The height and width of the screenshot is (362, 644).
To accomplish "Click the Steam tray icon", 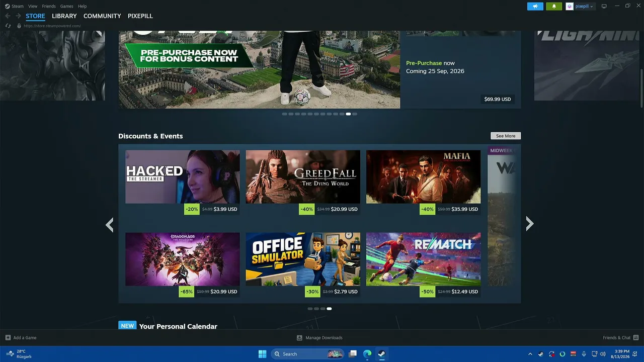I will tap(541, 354).
